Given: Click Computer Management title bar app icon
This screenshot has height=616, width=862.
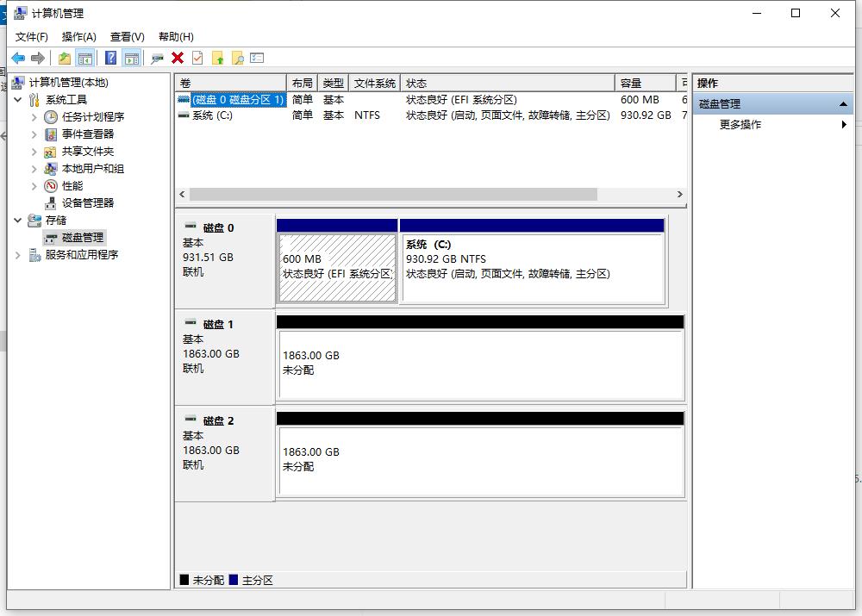Looking at the screenshot, I should click(21, 13).
